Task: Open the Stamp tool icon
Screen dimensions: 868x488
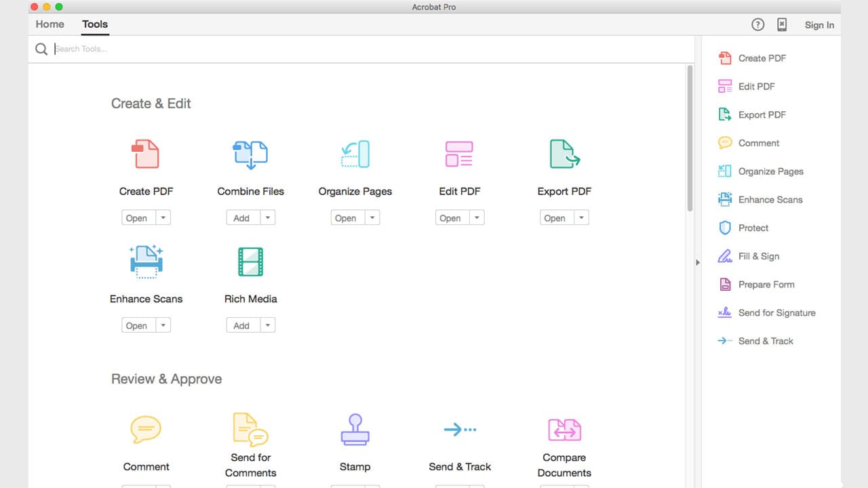Action: 355,429
